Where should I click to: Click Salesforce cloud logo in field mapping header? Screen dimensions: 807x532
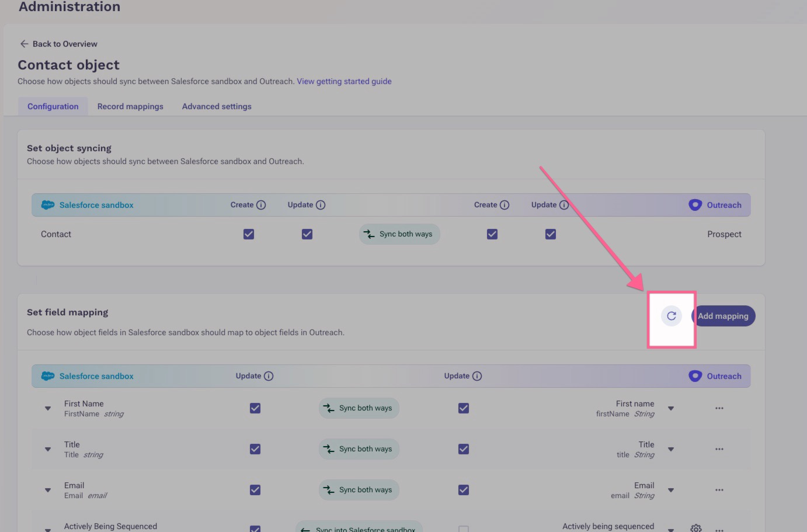click(x=48, y=376)
